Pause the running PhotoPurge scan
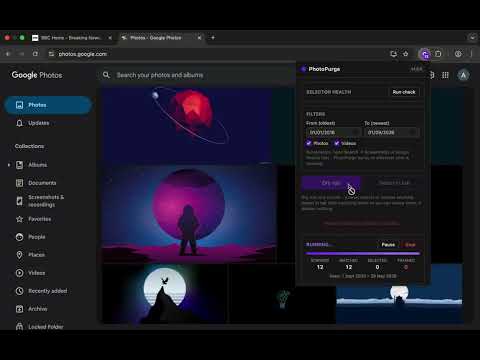Viewport: 480px width, 360px height. pos(388,245)
